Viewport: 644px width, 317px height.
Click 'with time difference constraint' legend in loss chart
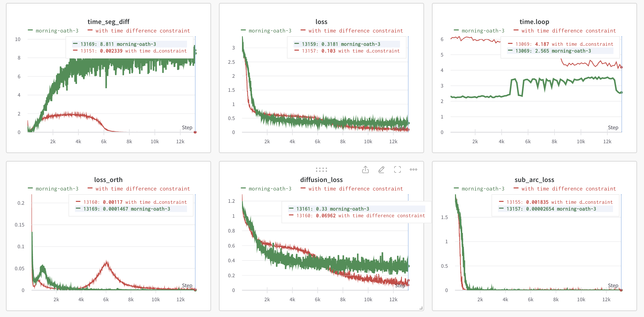tap(352, 31)
